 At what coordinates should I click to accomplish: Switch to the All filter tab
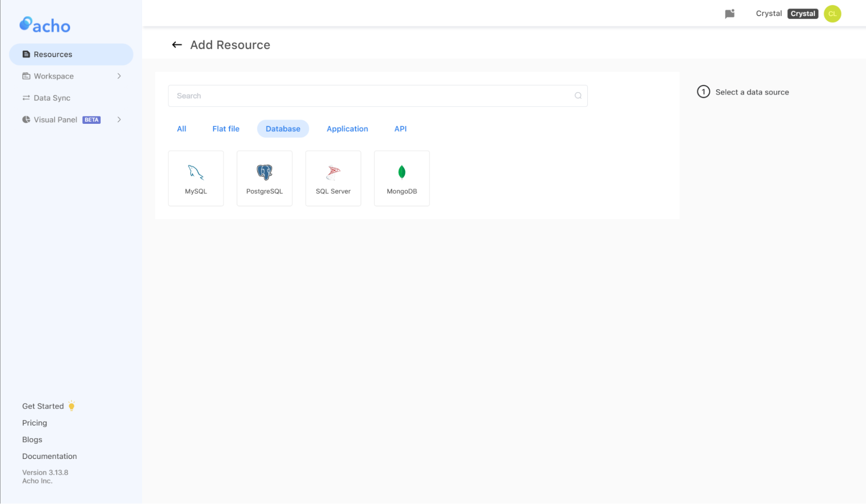pos(182,129)
